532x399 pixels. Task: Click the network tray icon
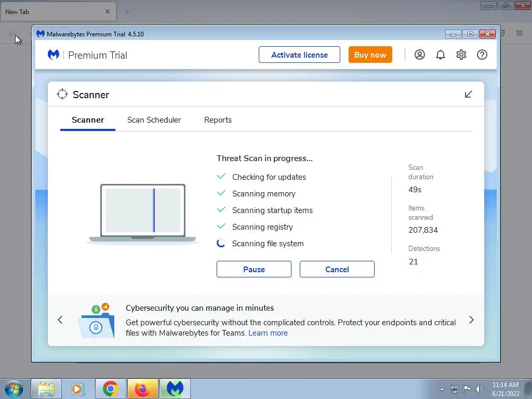[454, 389]
